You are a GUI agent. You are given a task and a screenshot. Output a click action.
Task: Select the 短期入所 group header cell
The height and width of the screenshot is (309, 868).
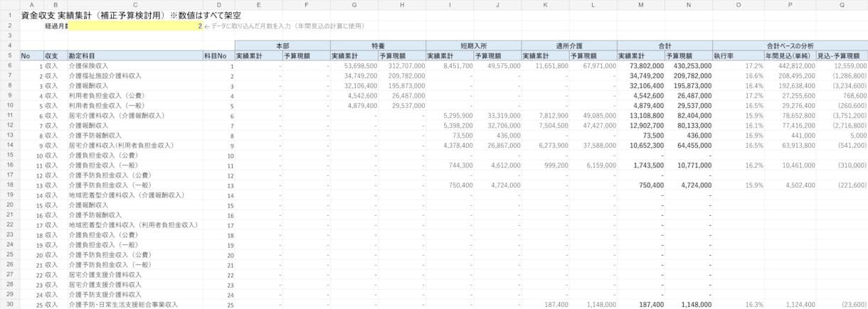coord(473,45)
